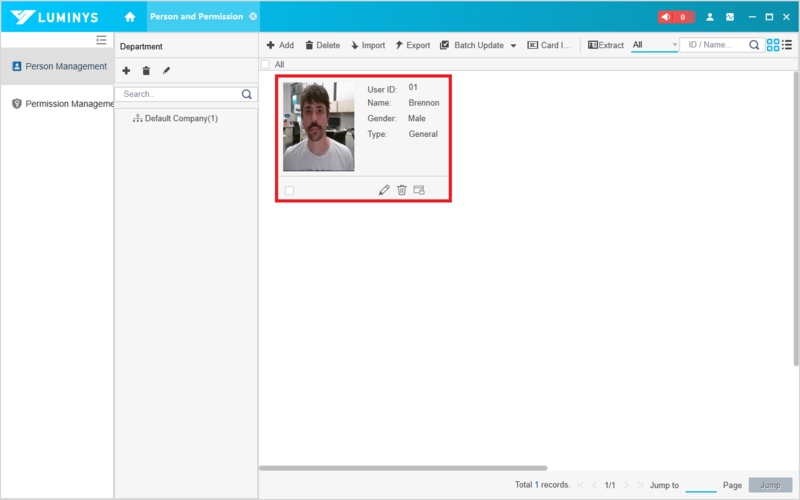The image size is (800, 500).
Task: Click the Total 1 records text
Action: click(x=542, y=485)
